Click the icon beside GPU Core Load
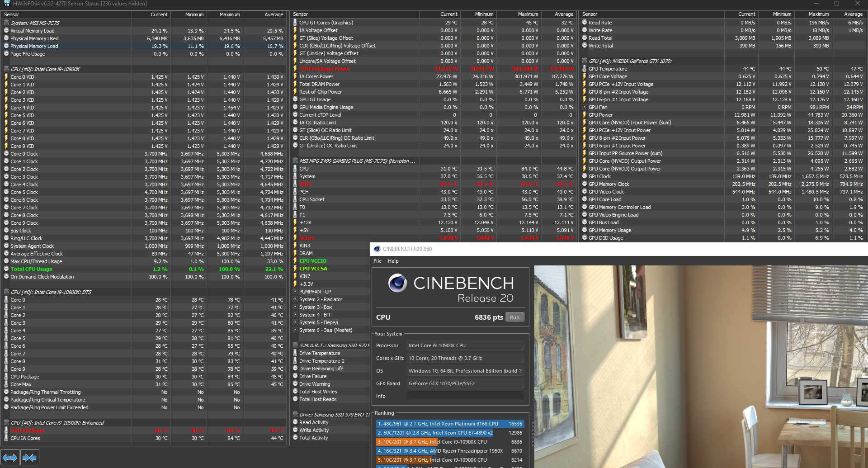This screenshot has height=468, width=868. click(x=585, y=199)
